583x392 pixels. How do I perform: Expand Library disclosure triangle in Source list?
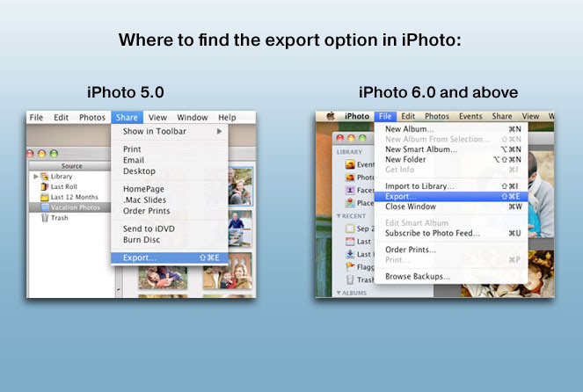pyautogui.click(x=36, y=177)
